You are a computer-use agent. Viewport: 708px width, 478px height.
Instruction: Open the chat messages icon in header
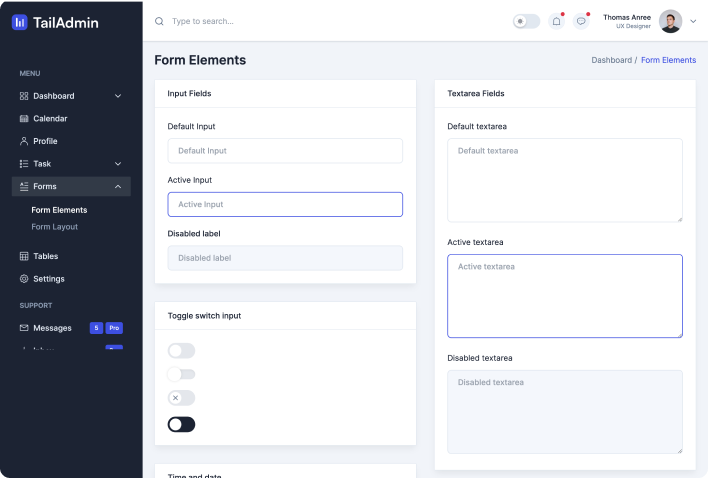point(581,21)
